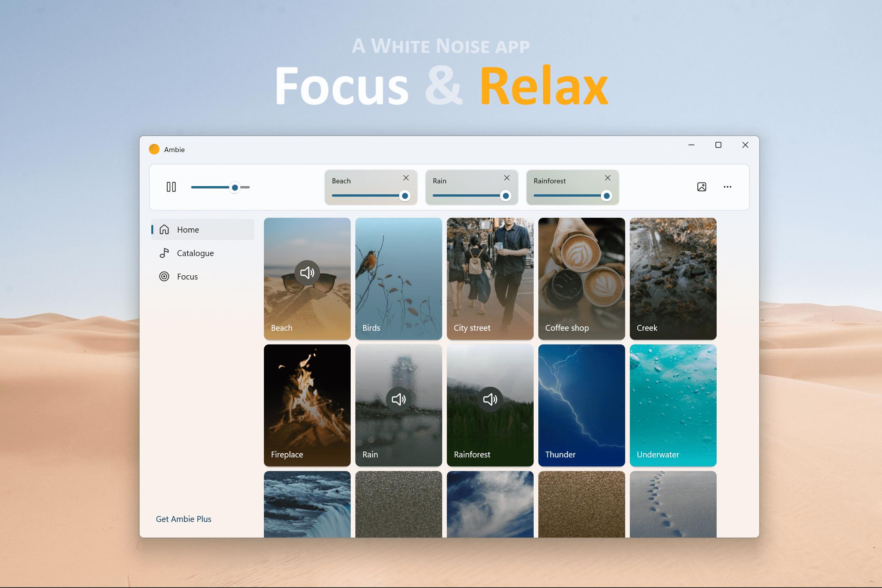
Task: Click the Home icon in sidebar
Action: 164,229
